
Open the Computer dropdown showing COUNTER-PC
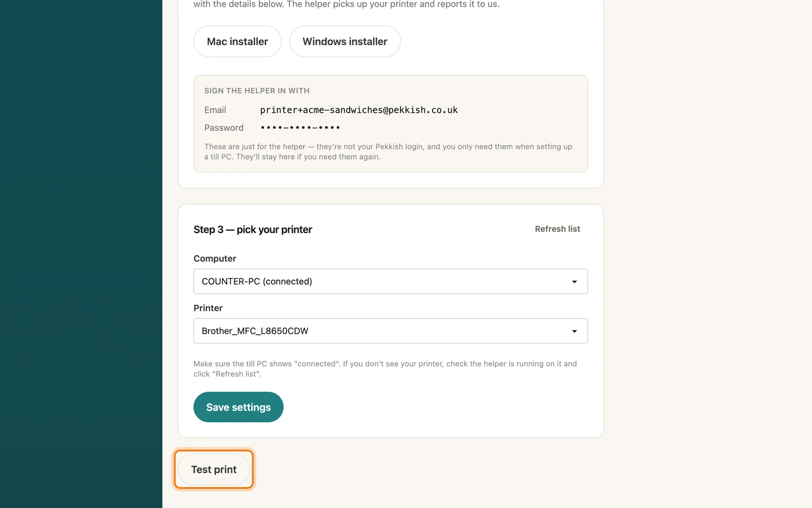[390, 281]
